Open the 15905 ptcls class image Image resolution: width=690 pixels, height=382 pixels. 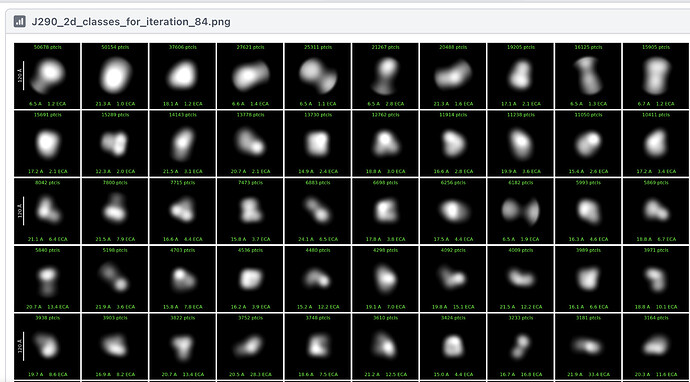pyautogui.click(x=656, y=76)
